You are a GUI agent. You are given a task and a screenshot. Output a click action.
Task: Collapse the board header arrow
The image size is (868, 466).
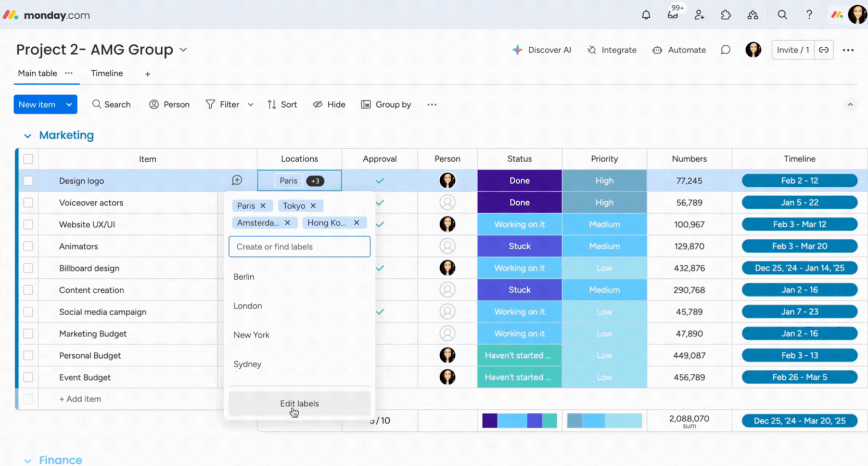point(850,105)
